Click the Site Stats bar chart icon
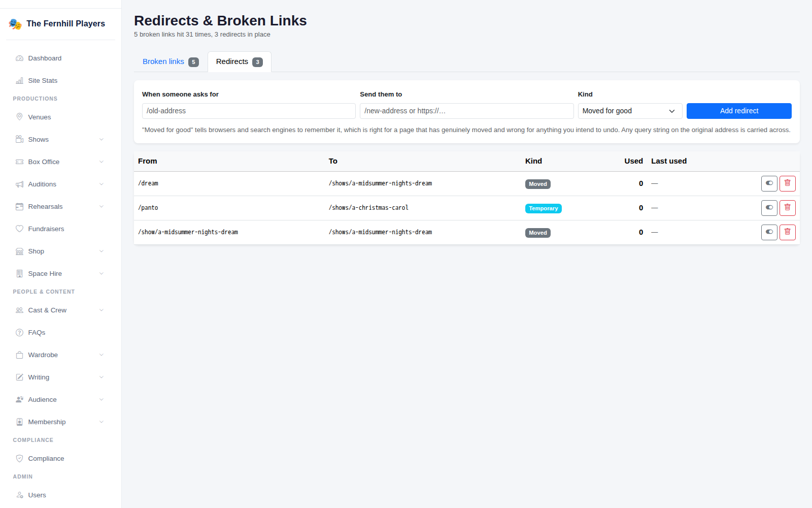 pos(19,81)
